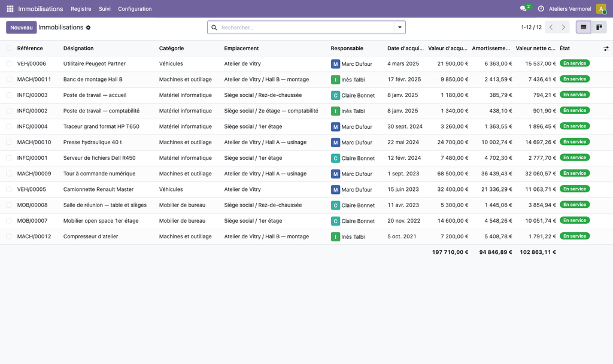Open the gear actions menu beside Immobilisations
This screenshot has width=613, height=364.
(89, 28)
